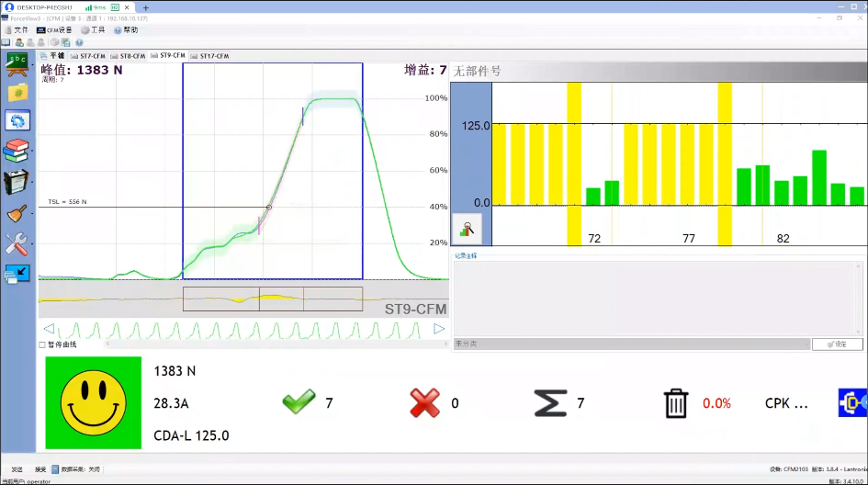This screenshot has height=485, width=868.
Task: Open the yellow hash folder icon
Action: 17,92
